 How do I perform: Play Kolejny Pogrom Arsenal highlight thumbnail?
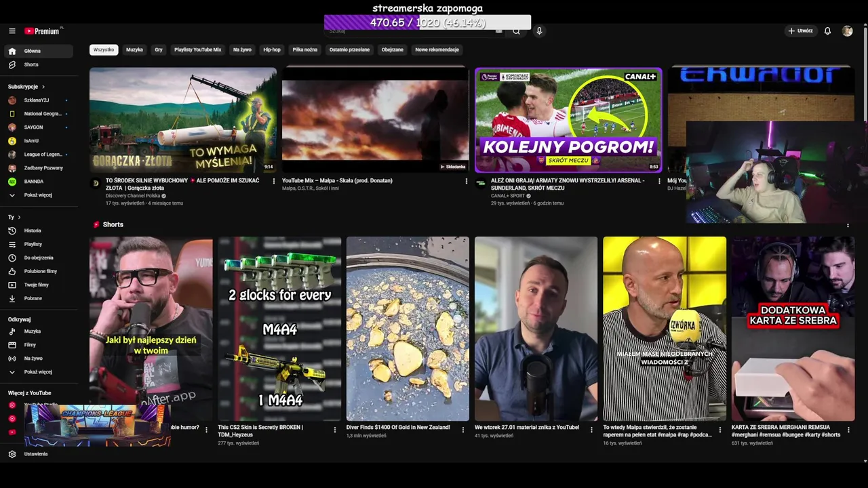(568, 120)
